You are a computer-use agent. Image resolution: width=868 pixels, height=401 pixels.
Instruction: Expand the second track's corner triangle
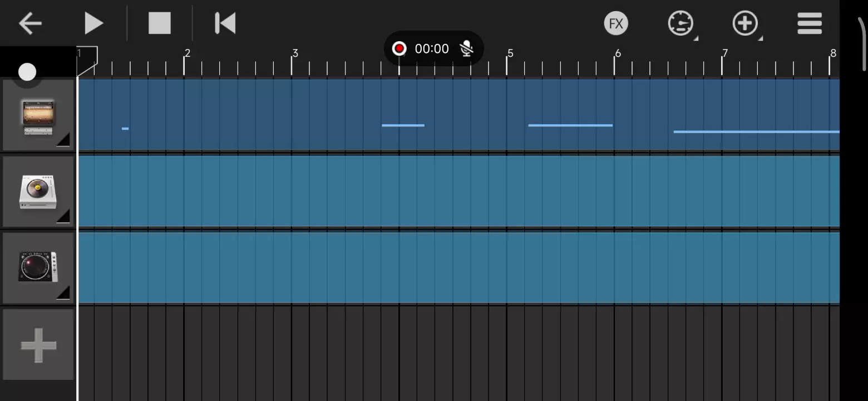coord(64,216)
